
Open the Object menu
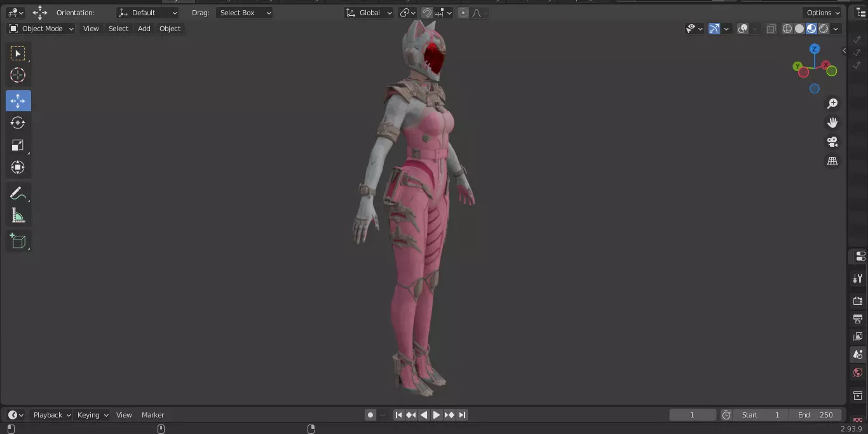170,29
